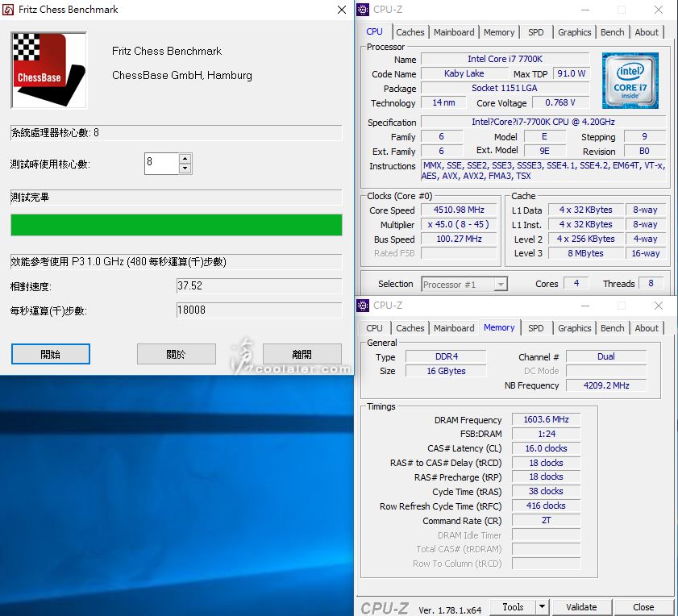Click the Command Rate value 2T
Image resolution: width=678 pixels, height=616 pixels.
546,520
